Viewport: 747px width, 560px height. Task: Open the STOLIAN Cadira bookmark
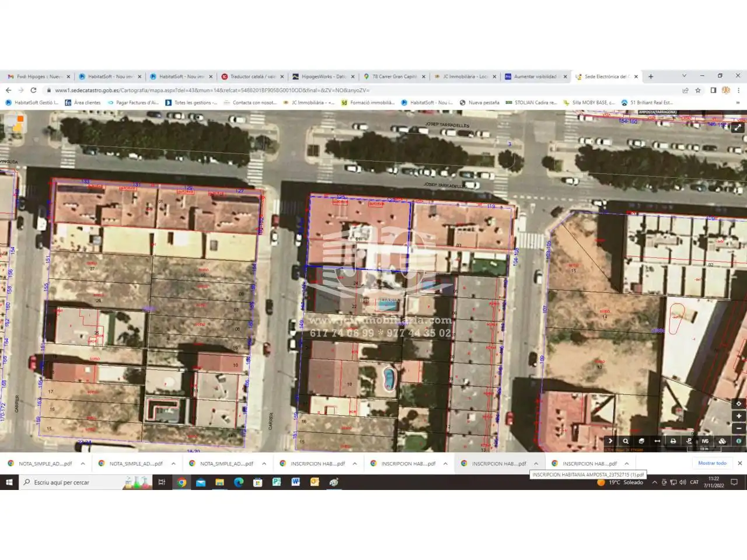(531, 103)
